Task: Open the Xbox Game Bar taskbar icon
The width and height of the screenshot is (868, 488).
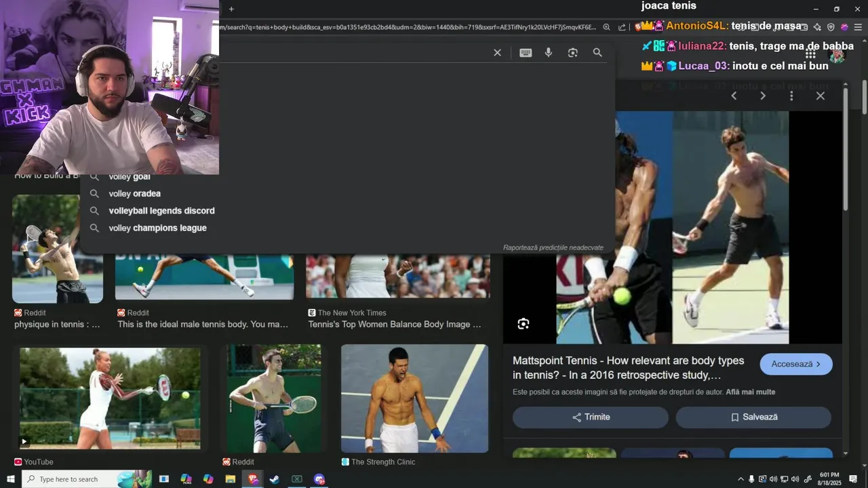Action: (x=297, y=479)
